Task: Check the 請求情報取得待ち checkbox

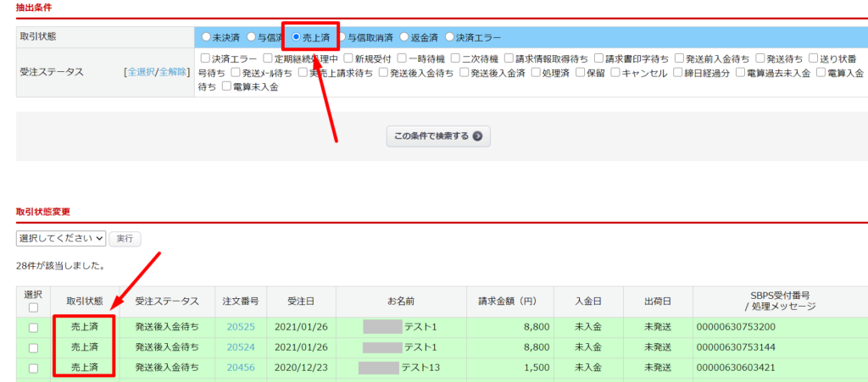Action: [509, 58]
